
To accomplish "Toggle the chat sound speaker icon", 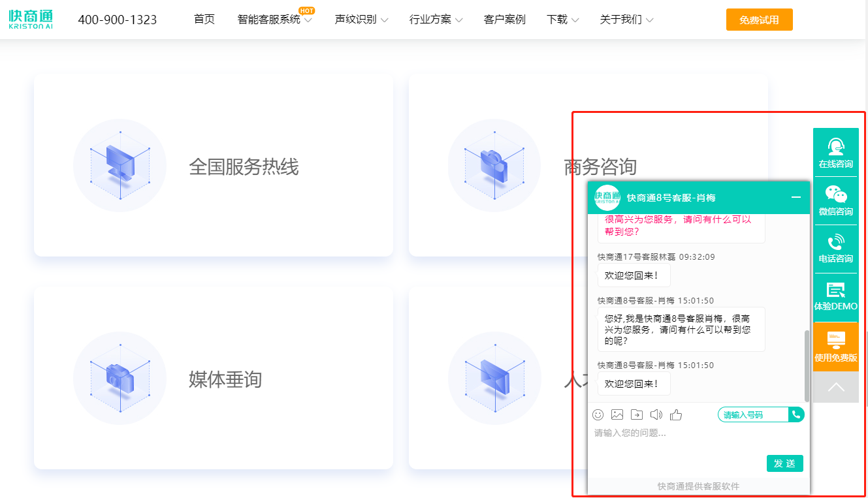I will (656, 414).
